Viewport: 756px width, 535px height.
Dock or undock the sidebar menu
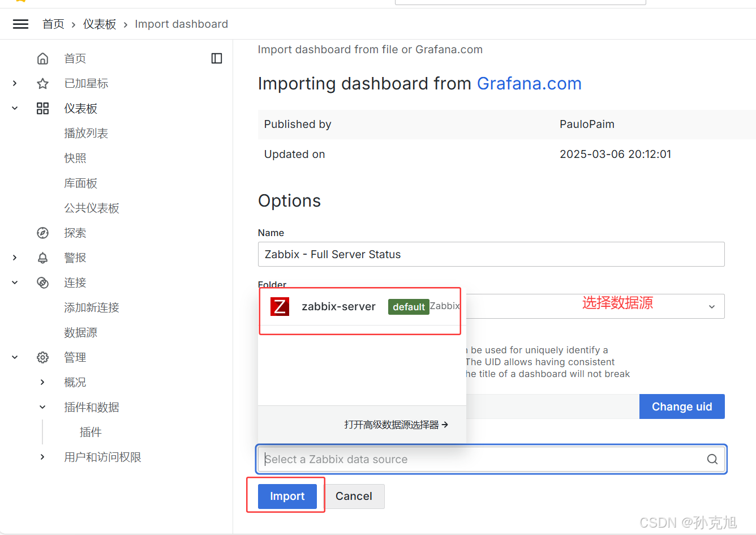(x=217, y=58)
